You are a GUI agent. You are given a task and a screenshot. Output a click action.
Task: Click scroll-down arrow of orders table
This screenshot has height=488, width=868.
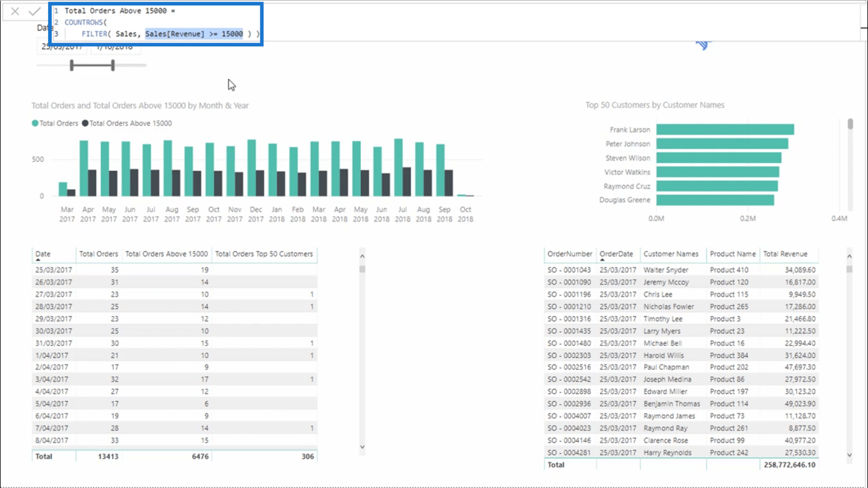click(x=850, y=455)
